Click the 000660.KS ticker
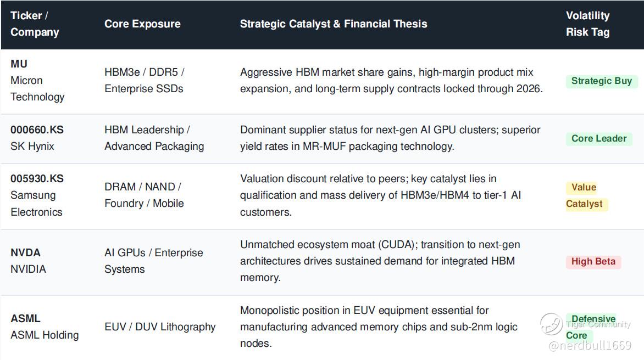644x360 pixels. [37, 130]
